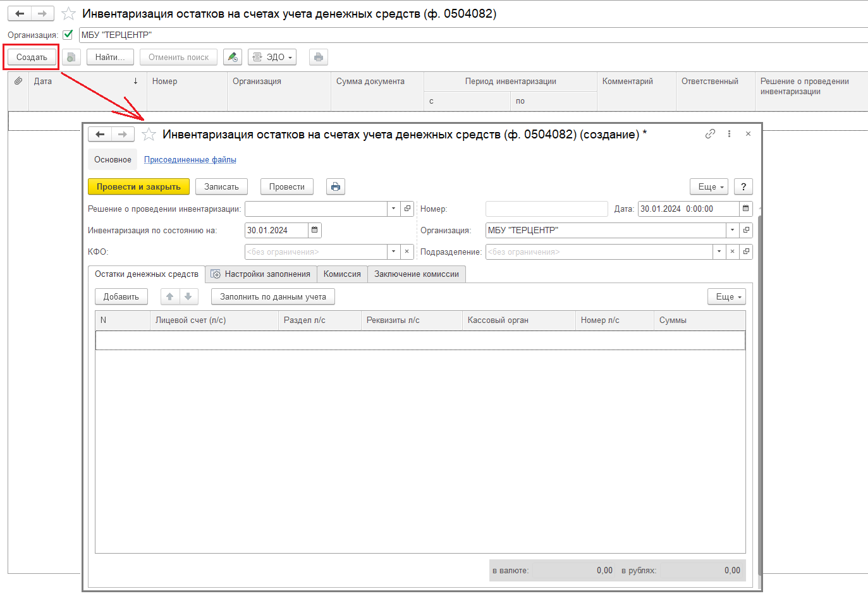Click Лицевой счет (л/с) column header
This screenshot has width=868, height=596.
pos(214,320)
